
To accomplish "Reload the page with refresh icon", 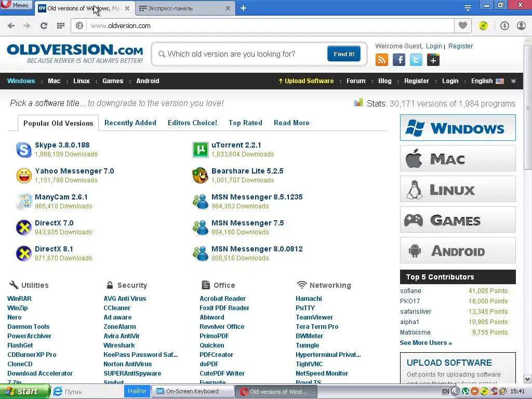I will pos(44,26).
